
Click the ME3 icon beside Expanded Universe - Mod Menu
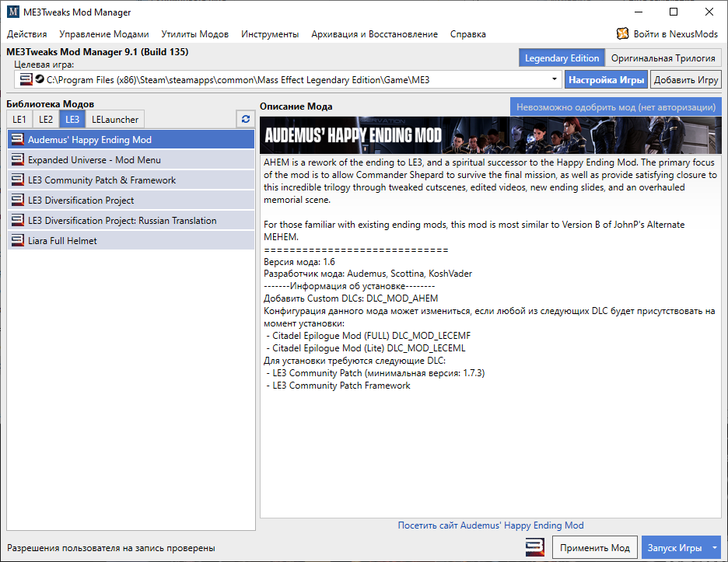[x=18, y=159]
